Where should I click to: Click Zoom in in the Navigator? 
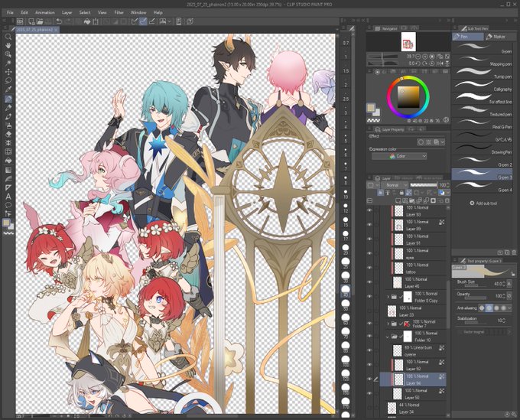pyautogui.click(x=425, y=57)
